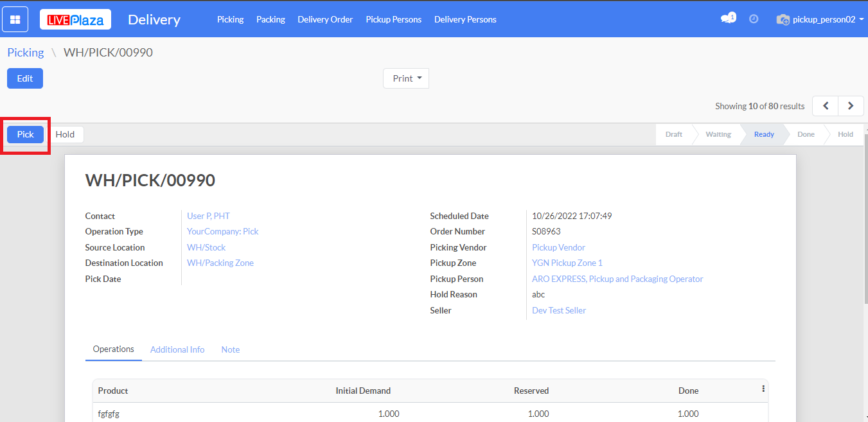Click the Pick button
Screen dimensions: 868x422
click(26, 134)
